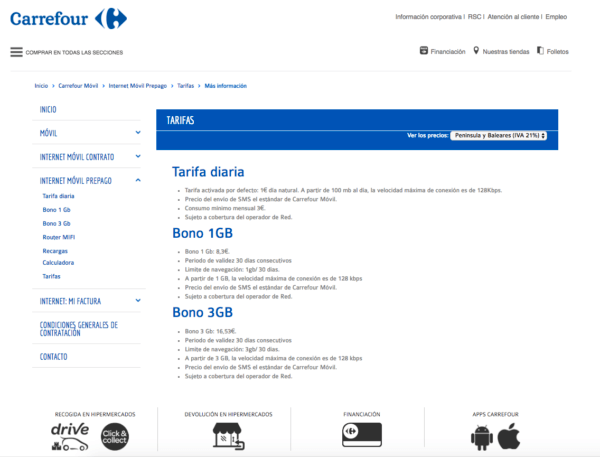Image resolution: width=600 pixels, height=457 pixels.
Task: Click the Nuestras tiendas location pin
Action: (476, 50)
